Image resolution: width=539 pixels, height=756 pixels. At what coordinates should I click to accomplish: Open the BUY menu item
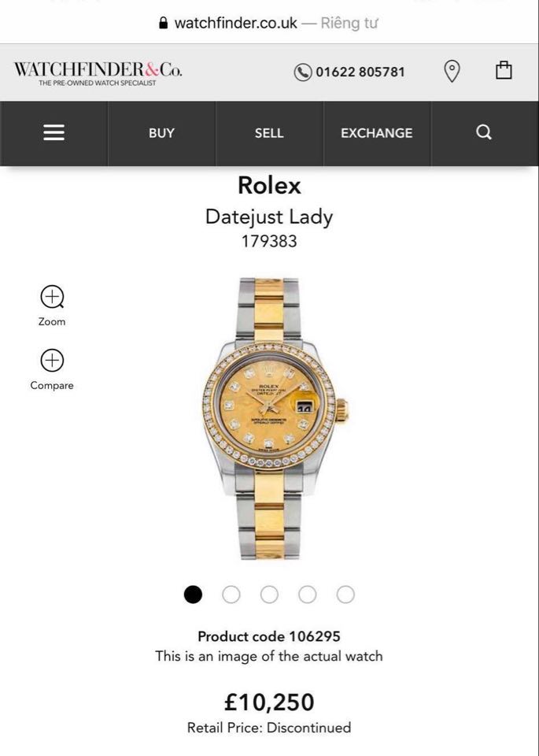click(x=161, y=133)
